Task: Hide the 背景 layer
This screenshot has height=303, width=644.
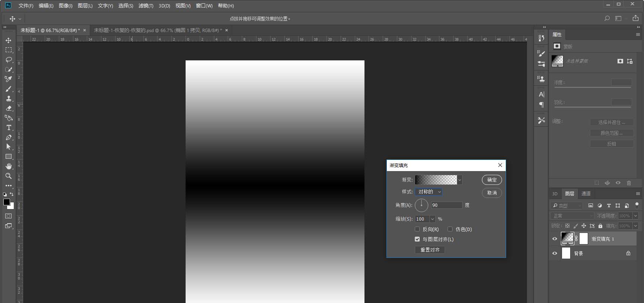Action: pos(555,253)
